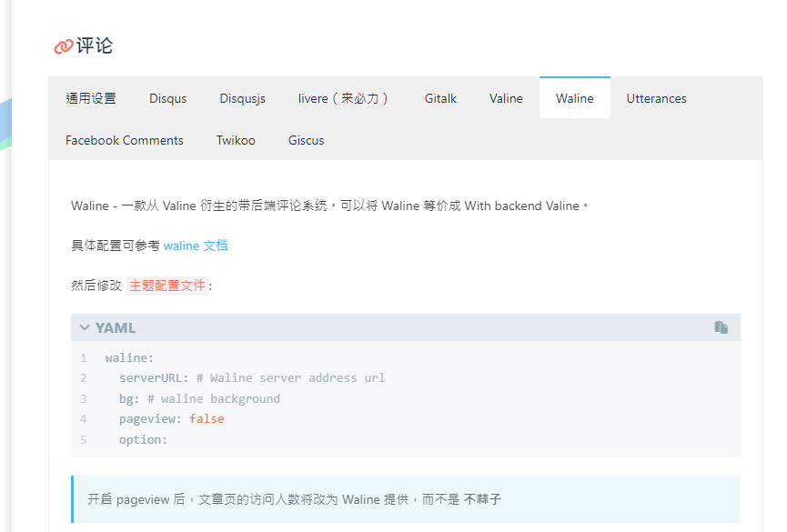
Task: Select the Valine tab
Action: (x=506, y=98)
